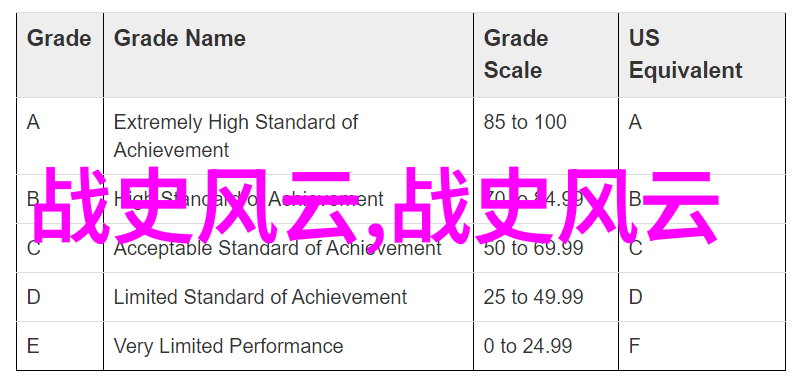The height and width of the screenshot is (391, 804).
Task: Click Limited Standard of Achievement text
Action: click(260, 297)
